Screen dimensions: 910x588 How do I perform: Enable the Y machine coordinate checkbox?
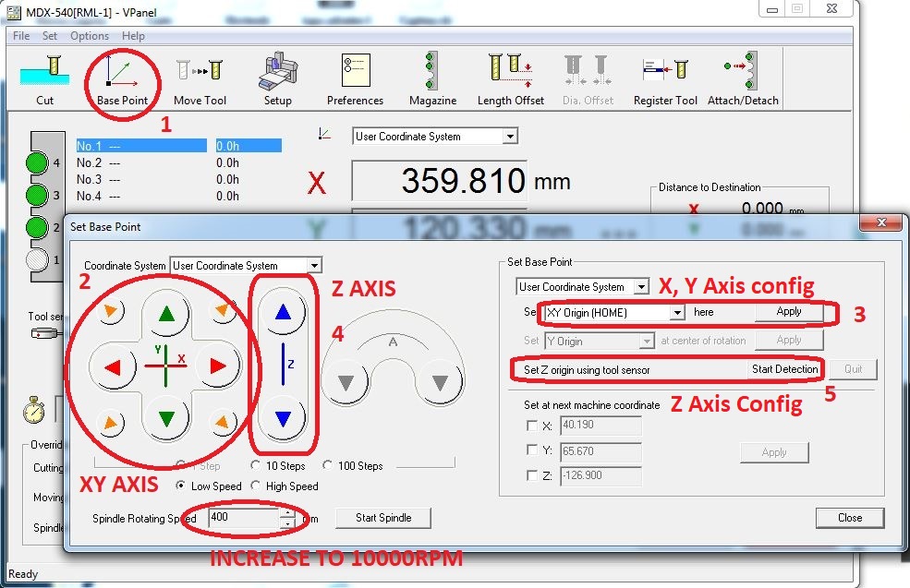tap(531, 450)
